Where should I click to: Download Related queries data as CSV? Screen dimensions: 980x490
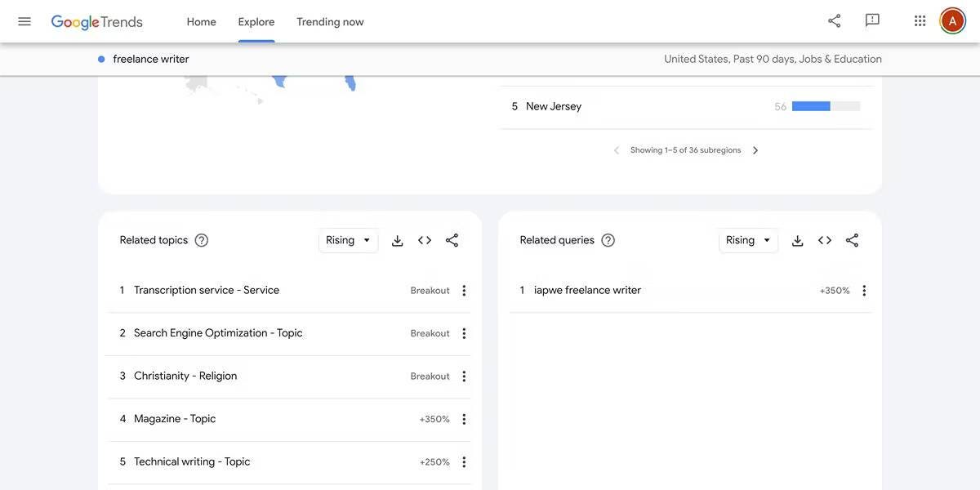pos(798,240)
